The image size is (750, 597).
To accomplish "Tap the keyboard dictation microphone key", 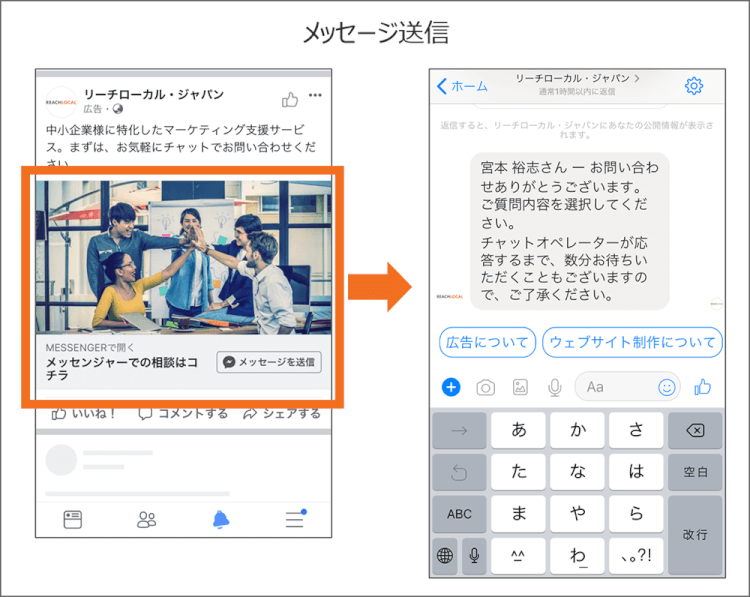I will [474, 555].
